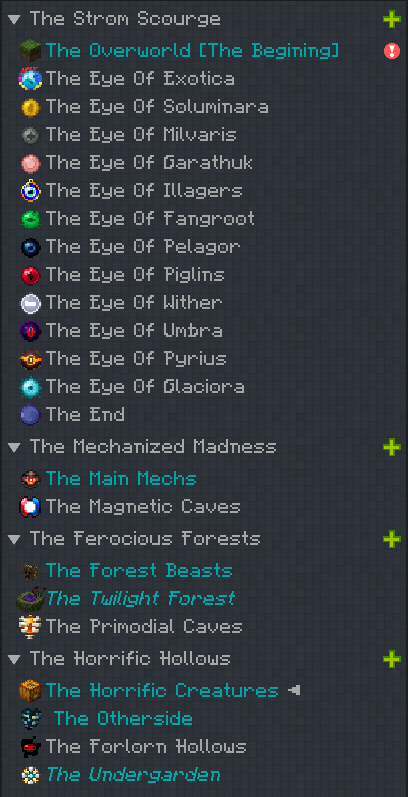Screen dimensions: 408x797
Task: Click the Twilight Forest portal icon
Action: pos(30,598)
